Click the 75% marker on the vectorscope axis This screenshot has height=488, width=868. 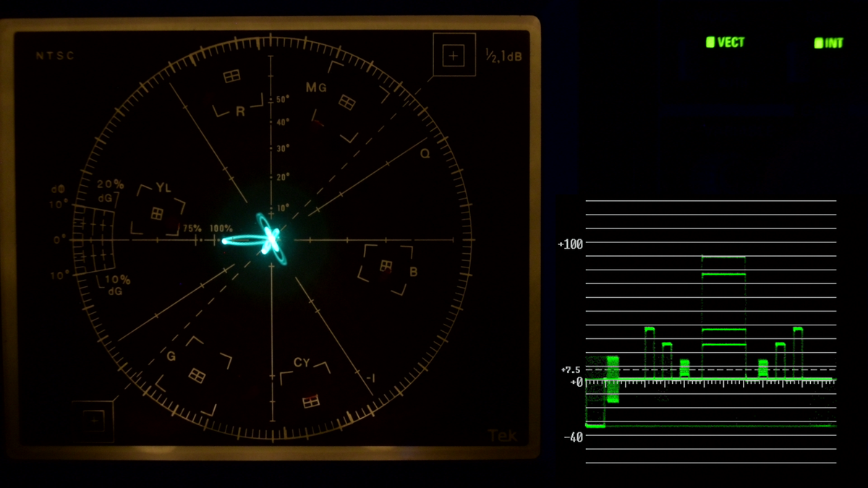[192, 228]
